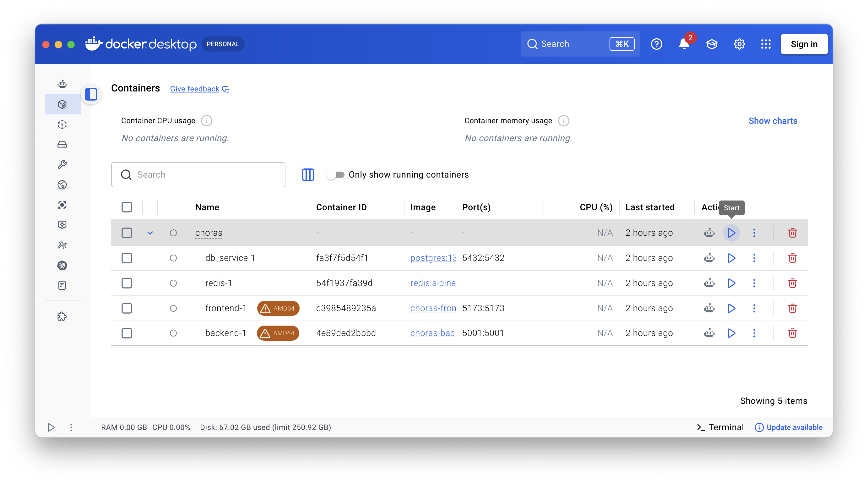
Task: Open the Docker Scout sidebar icon
Action: [62, 205]
